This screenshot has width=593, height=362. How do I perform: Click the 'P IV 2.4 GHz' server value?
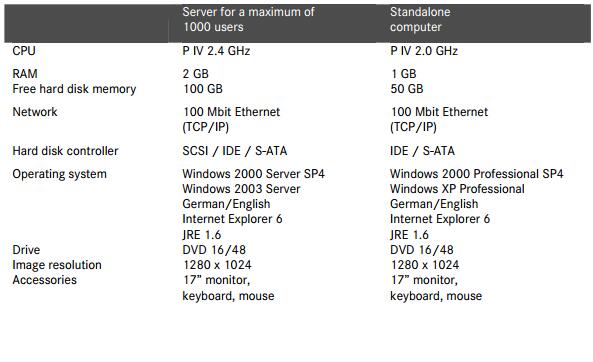tap(216, 51)
